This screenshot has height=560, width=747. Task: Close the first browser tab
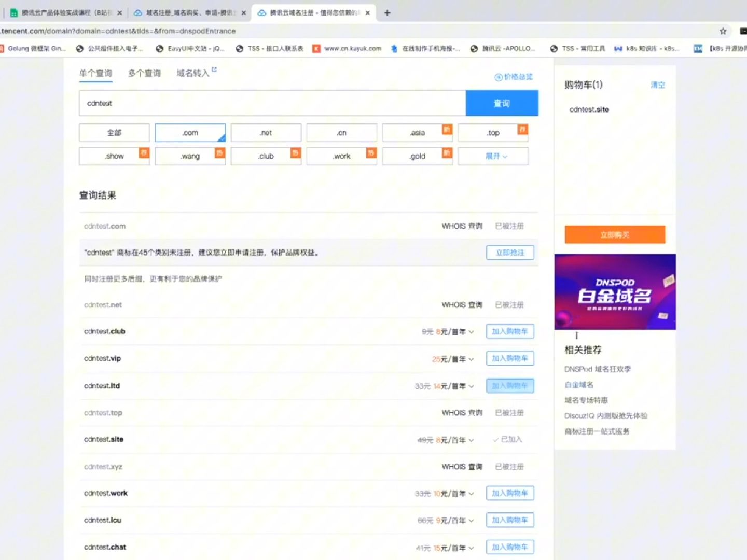[120, 13]
